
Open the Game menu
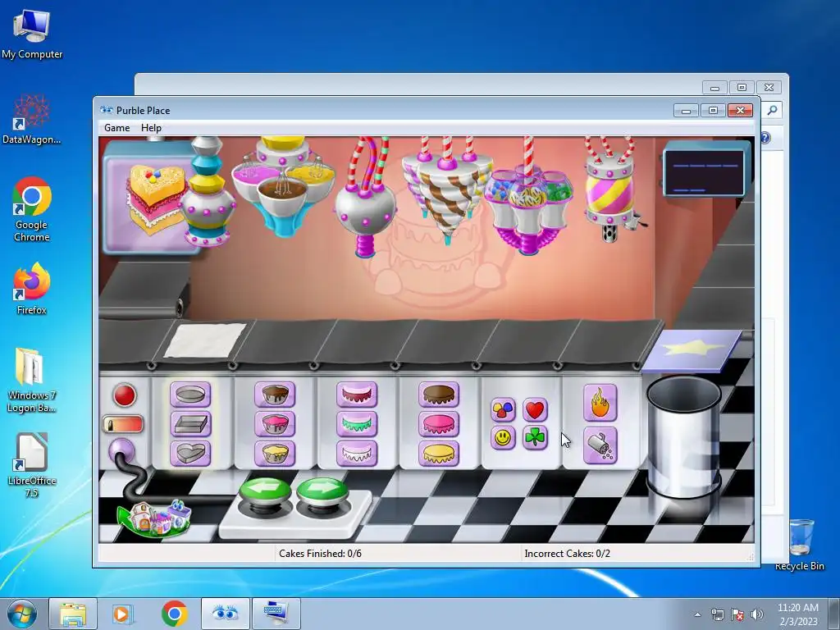[x=116, y=127]
